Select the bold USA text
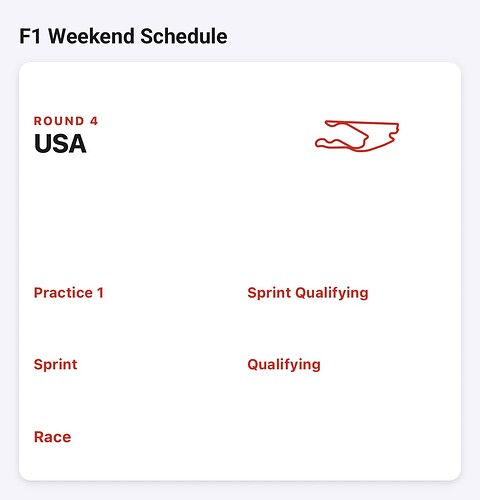480x500 pixels. pos(60,144)
